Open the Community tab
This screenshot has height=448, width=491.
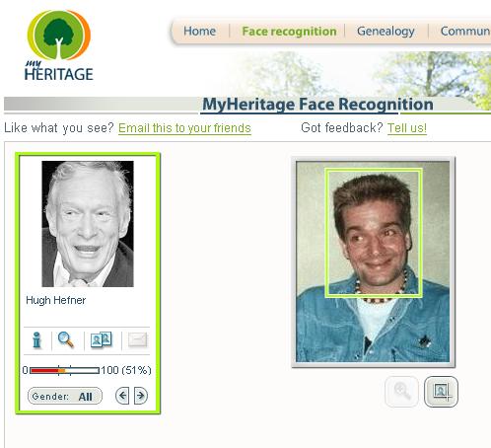click(465, 32)
